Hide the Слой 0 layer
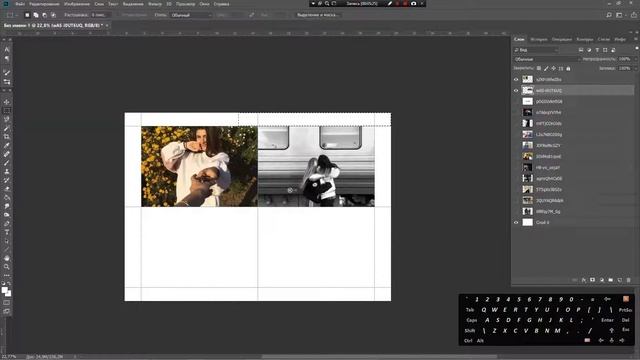This screenshot has width=640, height=360. (x=516, y=223)
